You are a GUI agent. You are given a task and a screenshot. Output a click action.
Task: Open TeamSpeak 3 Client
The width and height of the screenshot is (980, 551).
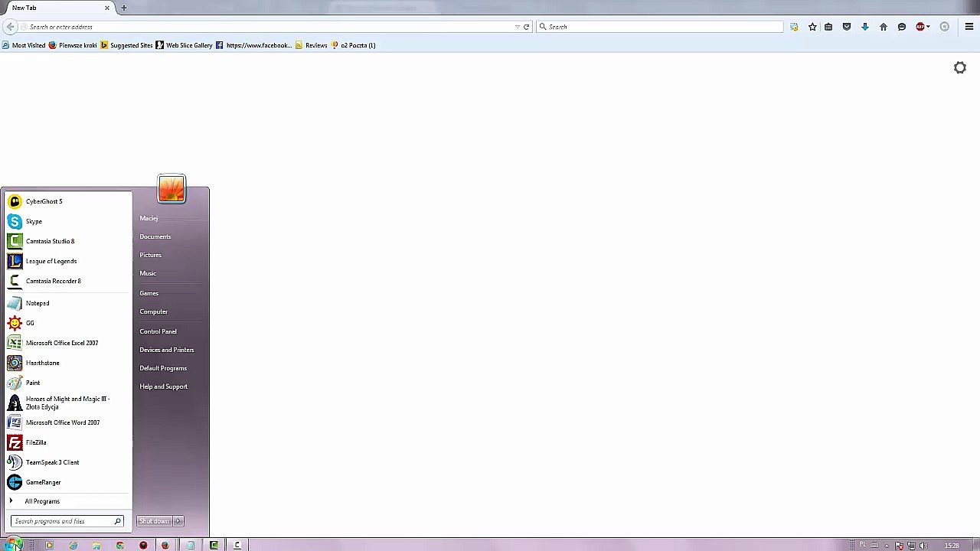(67, 462)
